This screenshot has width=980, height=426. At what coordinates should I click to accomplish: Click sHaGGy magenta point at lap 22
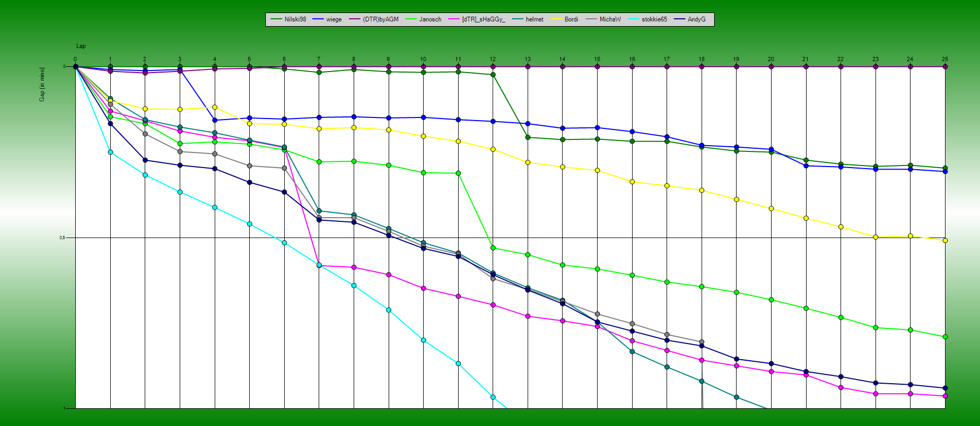(x=841, y=387)
